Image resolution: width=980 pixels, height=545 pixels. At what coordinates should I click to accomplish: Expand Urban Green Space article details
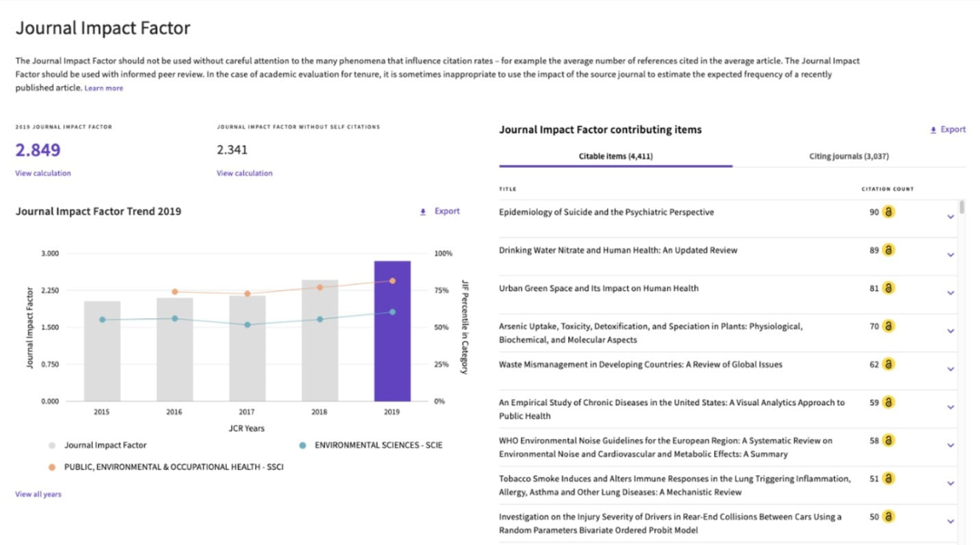[950, 293]
